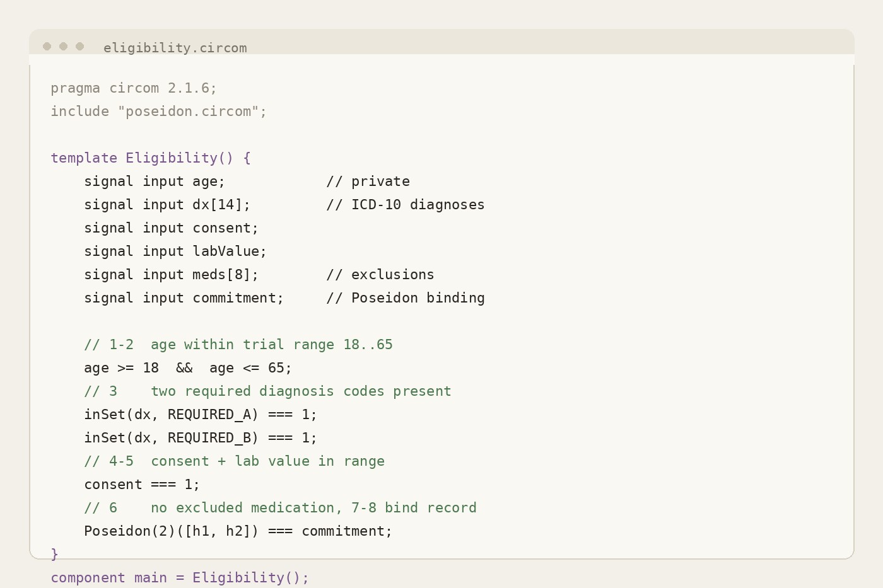This screenshot has width=883, height=588.
Task: Click the first window dot in title bar
Action: pyautogui.click(x=47, y=46)
